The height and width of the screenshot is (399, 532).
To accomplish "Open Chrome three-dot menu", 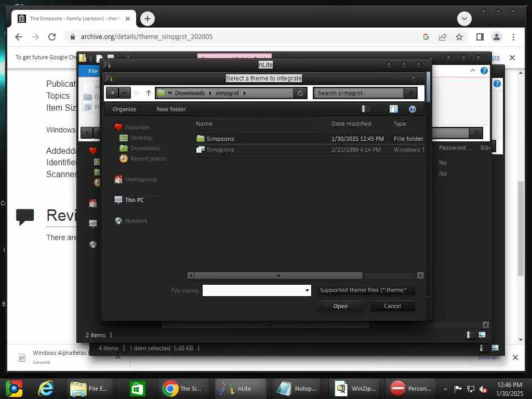I will [x=513, y=37].
